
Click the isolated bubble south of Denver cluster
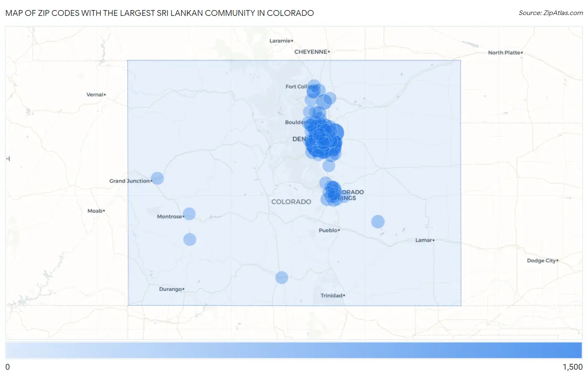(329, 166)
